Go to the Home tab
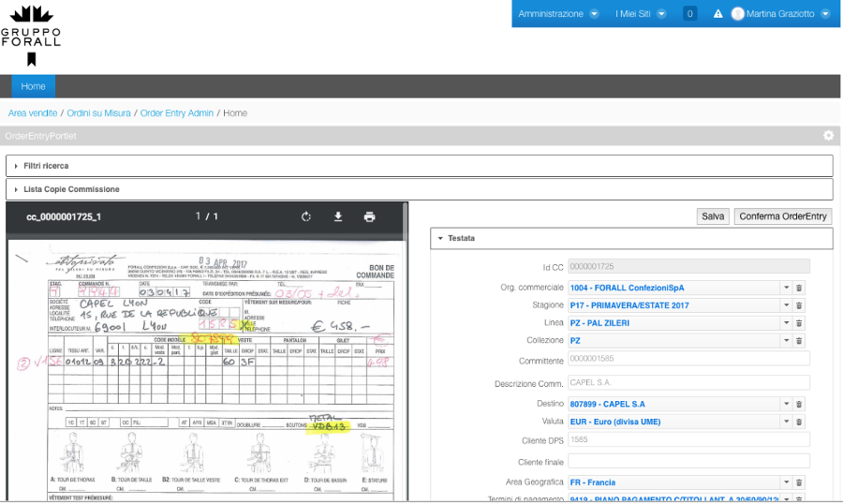 (34, 86)
